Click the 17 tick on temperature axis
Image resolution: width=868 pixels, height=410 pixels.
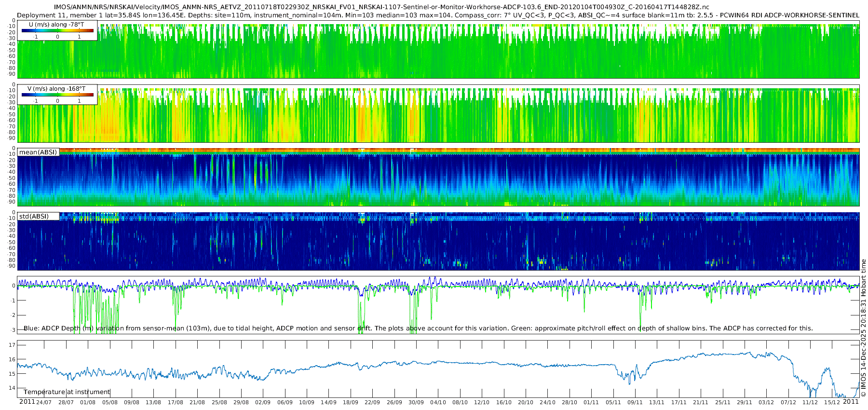[x=12, y=345]
